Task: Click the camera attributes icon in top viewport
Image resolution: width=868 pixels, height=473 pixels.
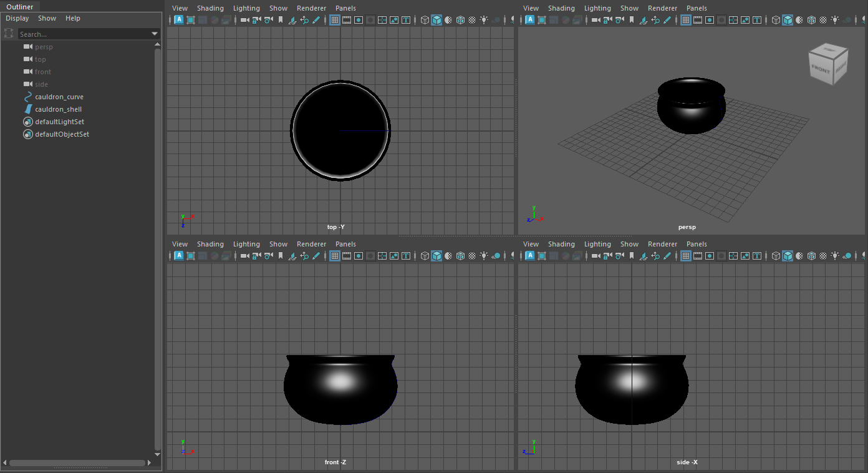Action: pyautogui.click(x=269, y=19)
